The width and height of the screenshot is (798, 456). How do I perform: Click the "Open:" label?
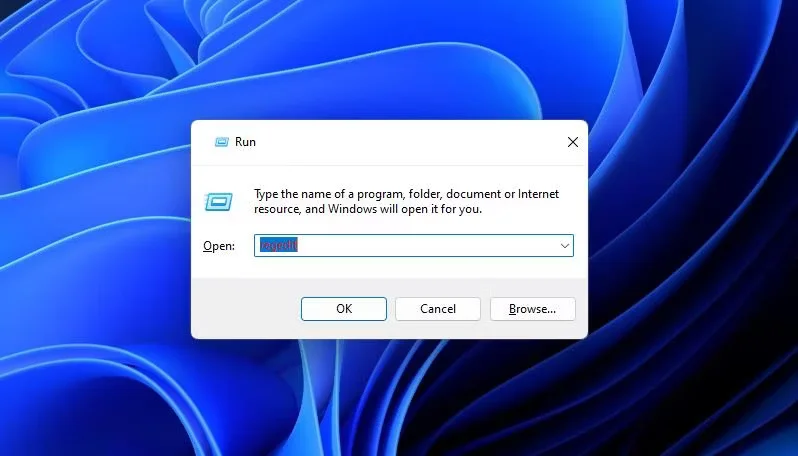coord(218,246)
